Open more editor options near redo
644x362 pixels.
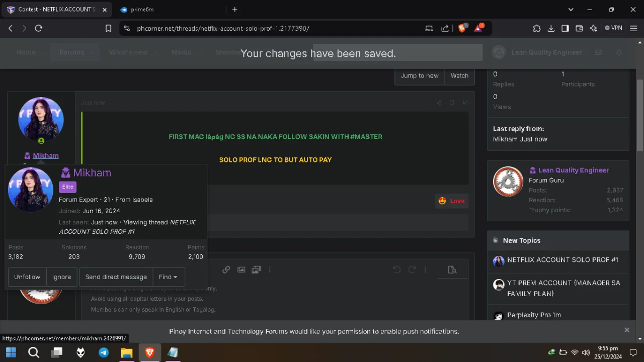[425, 270]
